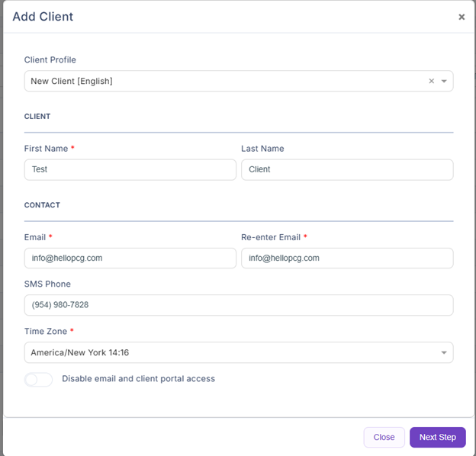Click into the Re-enter Email input field
476x456 pixels.
[347, 258]
